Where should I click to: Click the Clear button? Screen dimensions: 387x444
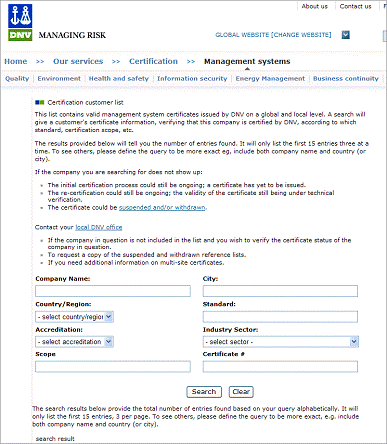(x=241, y=392)
